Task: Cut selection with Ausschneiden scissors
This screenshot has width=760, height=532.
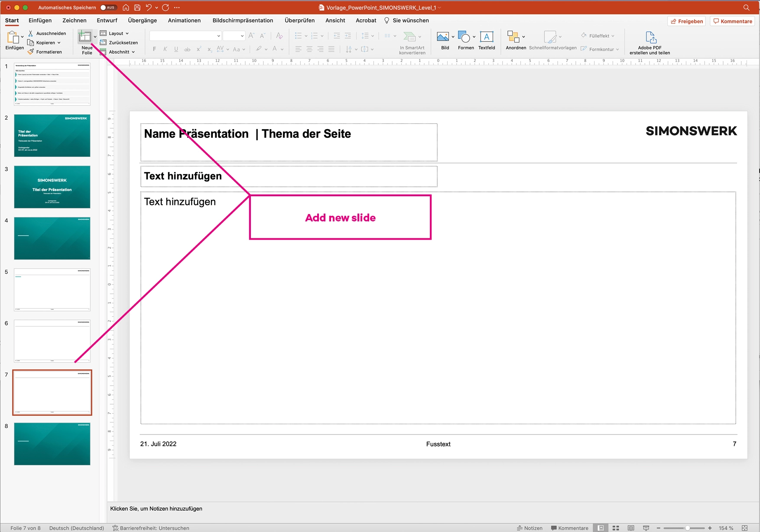Action: click(31, 33)
